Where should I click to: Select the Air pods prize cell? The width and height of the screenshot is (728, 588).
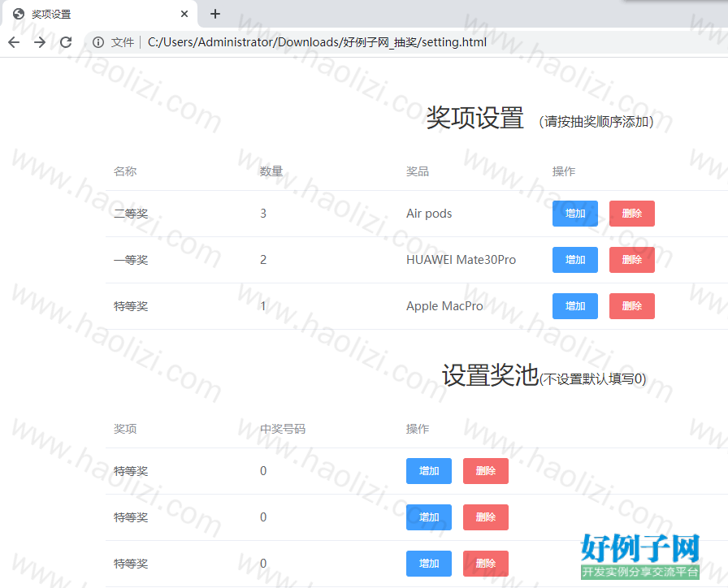tap(429, 214)
